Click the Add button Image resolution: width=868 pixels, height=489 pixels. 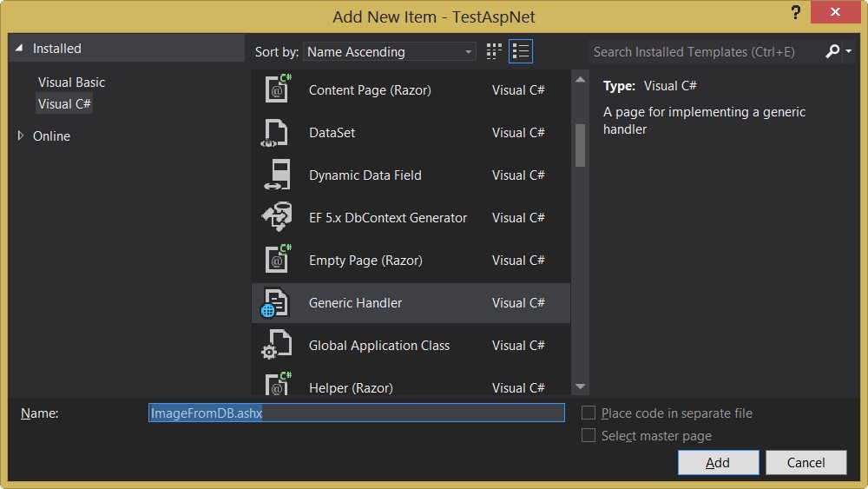click(x=718, y=462)
